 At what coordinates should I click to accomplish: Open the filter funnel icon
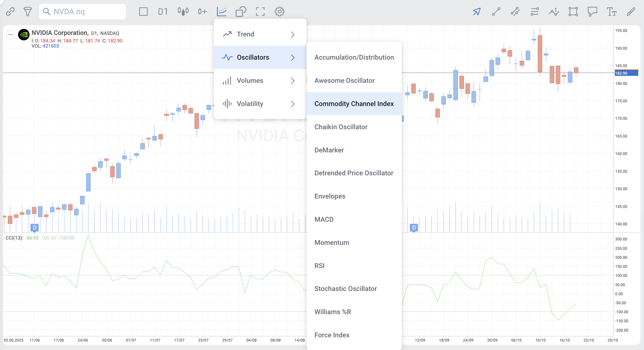[28, 12]
